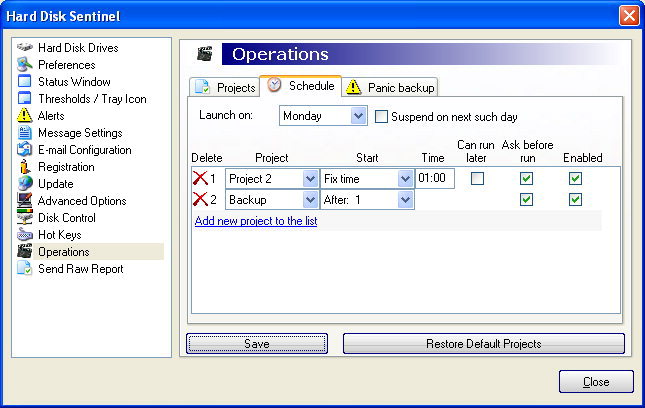Open E-mail Configuration page

85,150
